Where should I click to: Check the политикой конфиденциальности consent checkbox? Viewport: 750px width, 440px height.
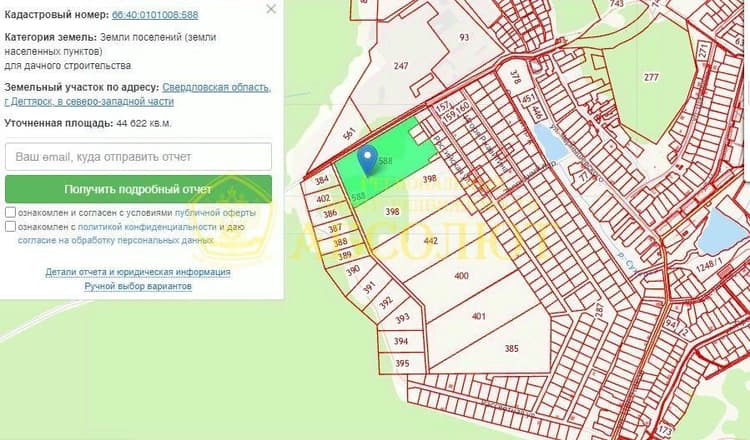click(x=10, y=226)
